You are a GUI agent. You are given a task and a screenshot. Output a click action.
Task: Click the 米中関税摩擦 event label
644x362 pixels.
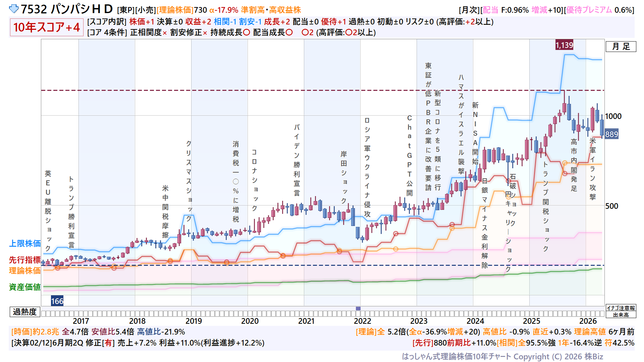[x=165, y=212]
